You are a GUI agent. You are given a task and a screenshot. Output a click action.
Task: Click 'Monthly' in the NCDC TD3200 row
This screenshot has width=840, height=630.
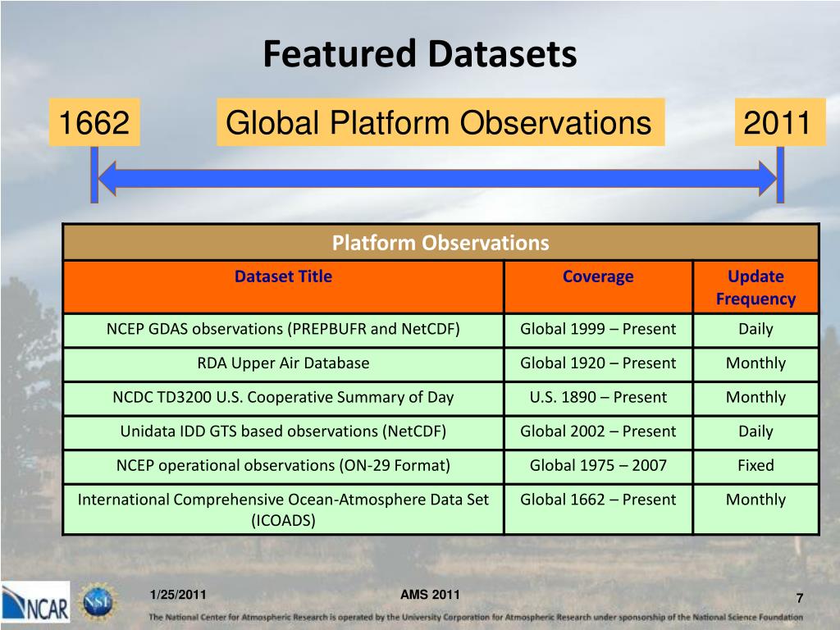click(x=756, y=399)
